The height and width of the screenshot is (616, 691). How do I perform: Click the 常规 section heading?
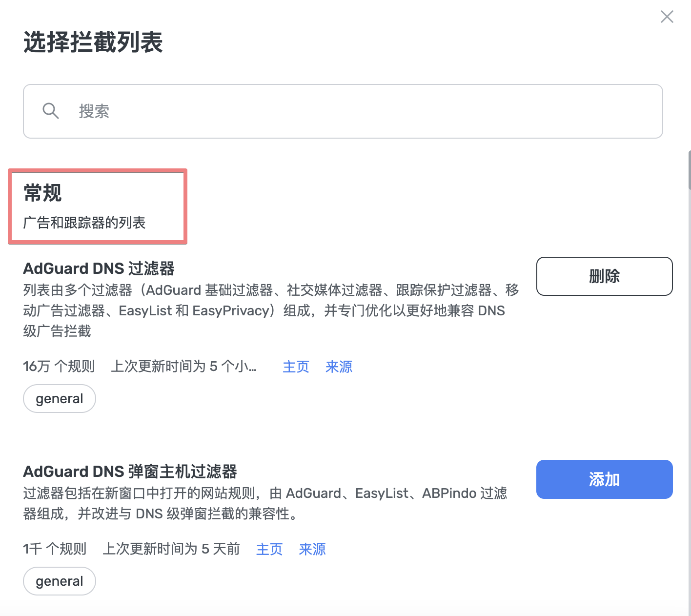pyautogui.click(x=42, y=193)
